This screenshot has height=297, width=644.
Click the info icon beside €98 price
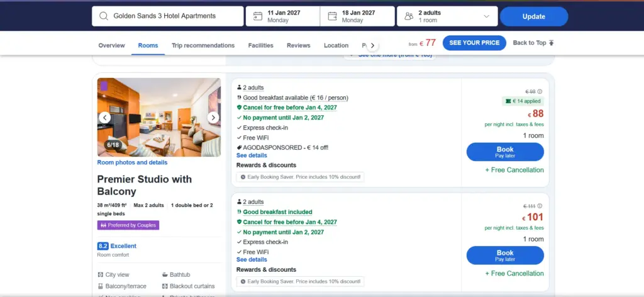(540, 92)
